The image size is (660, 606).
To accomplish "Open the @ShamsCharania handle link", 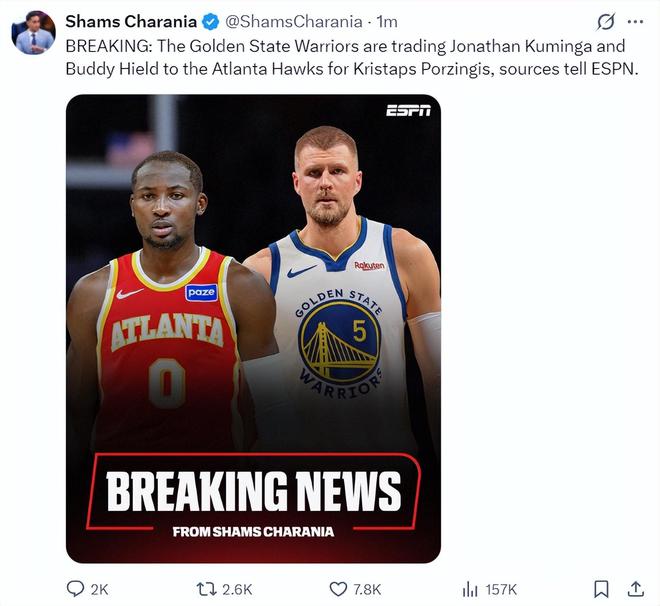I will tap(287, 22).
